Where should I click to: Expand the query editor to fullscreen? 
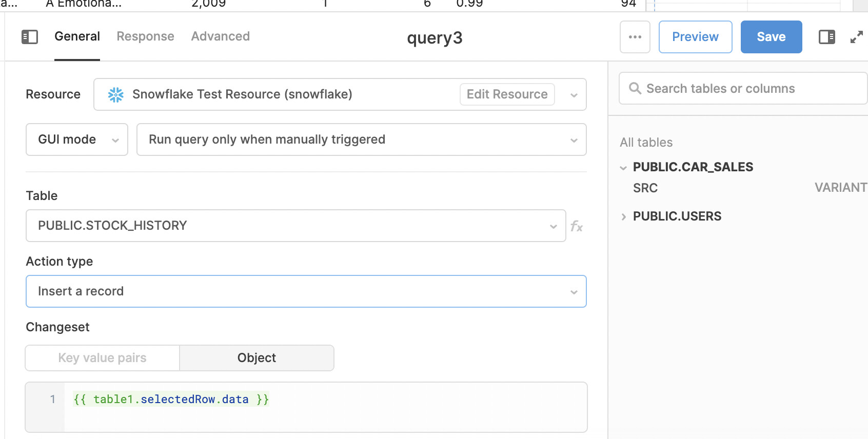point(856,37)
